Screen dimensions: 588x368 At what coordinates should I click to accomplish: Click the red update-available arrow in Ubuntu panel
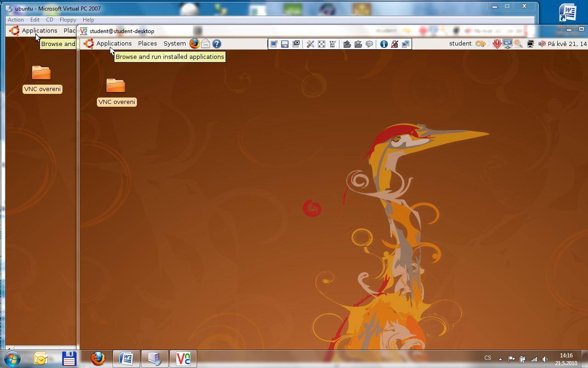coord(497,44)
